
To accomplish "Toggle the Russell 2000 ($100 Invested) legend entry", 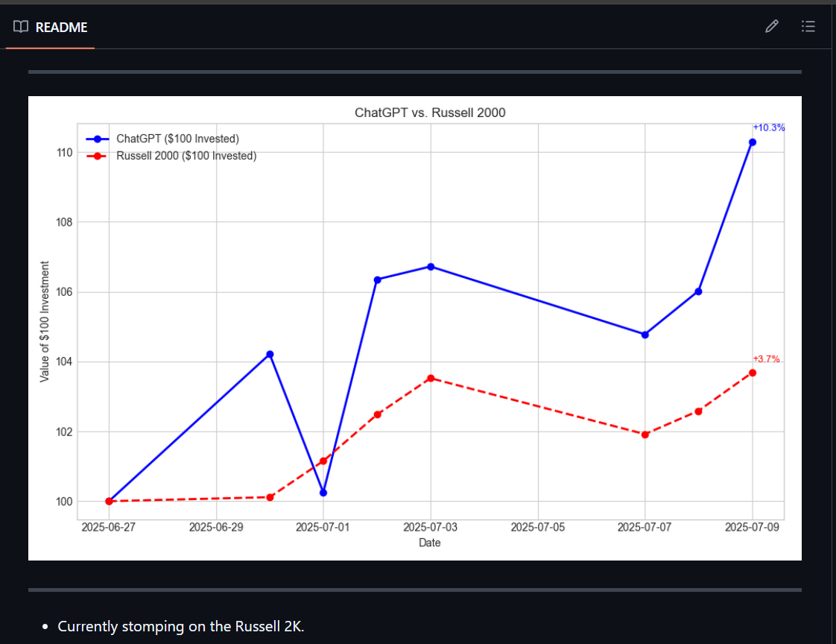I will tap(186, 156).
